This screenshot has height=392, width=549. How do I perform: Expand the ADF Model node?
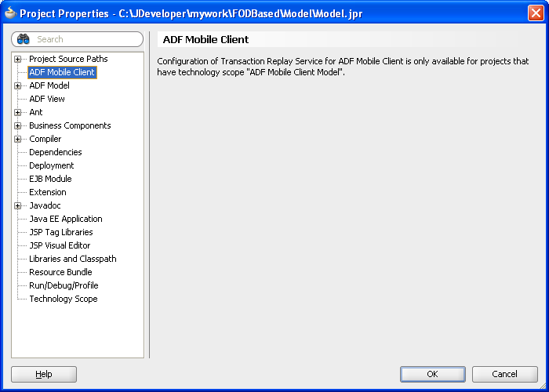tap(17, 85)
